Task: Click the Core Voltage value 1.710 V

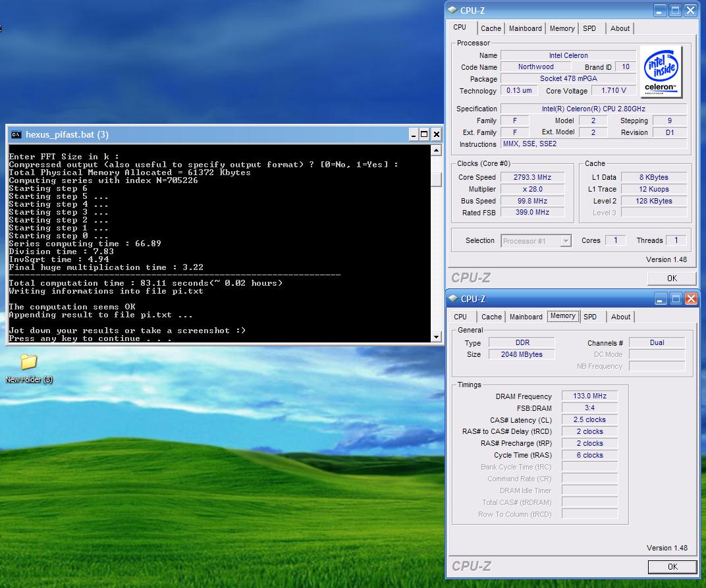Action: [x=614, y=90]
